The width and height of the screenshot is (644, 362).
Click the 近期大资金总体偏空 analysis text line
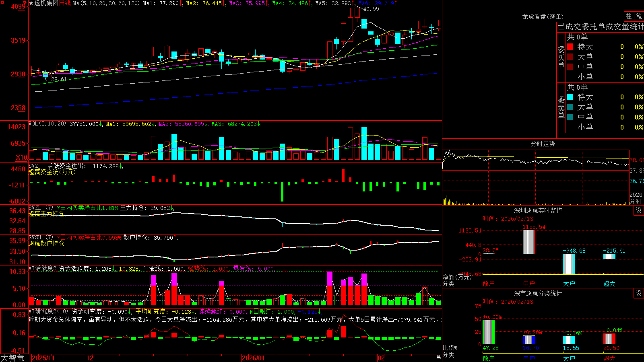click(x=235, y=319)
